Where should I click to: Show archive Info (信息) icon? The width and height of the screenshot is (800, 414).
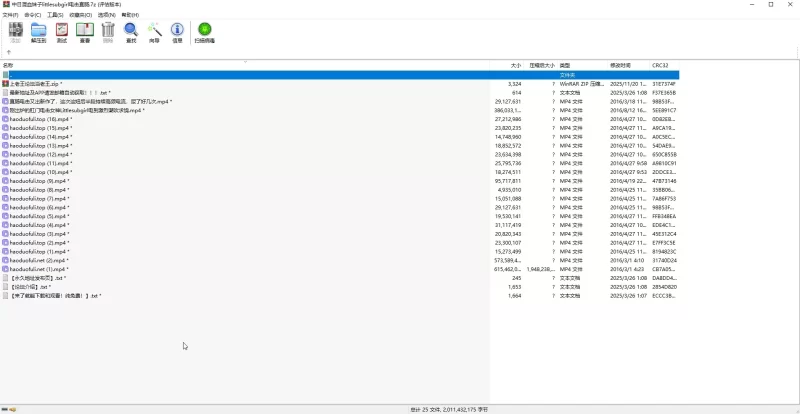pyautogui.click(x=177, y=32)
